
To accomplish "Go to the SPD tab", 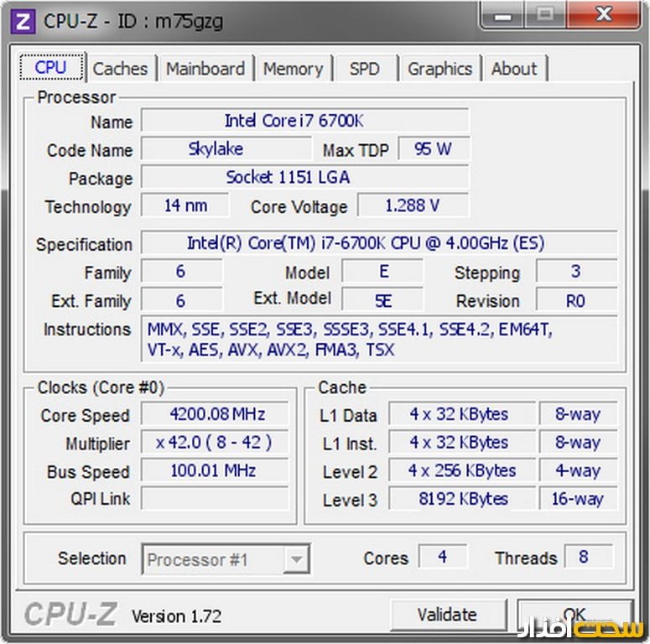I will 364,69.
